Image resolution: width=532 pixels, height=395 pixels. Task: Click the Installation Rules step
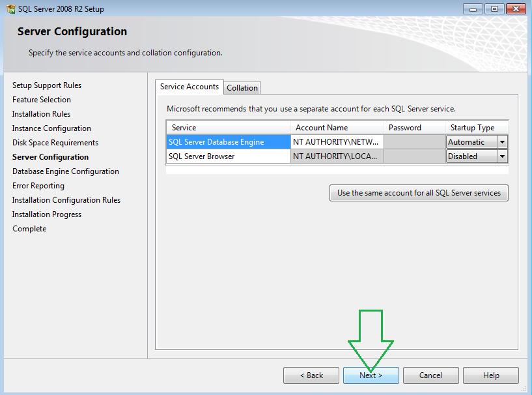(41, 114)
